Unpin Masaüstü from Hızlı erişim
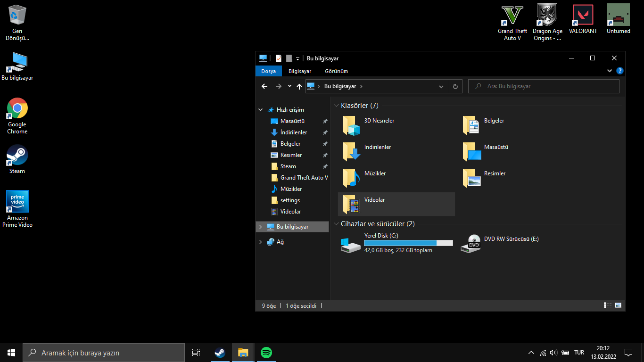Image resolution: width=644 pixels, height=362 pixels. [325, 121]
